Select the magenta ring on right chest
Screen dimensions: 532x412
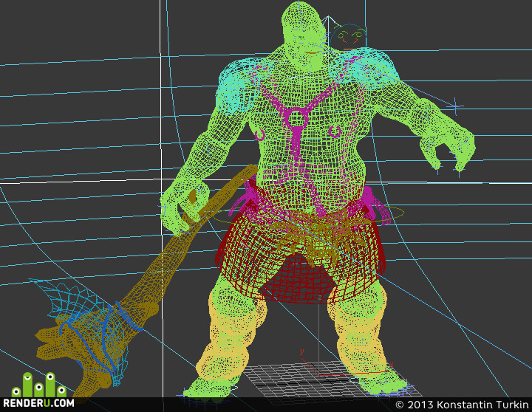pyautogui.click(x=335, y=131)
